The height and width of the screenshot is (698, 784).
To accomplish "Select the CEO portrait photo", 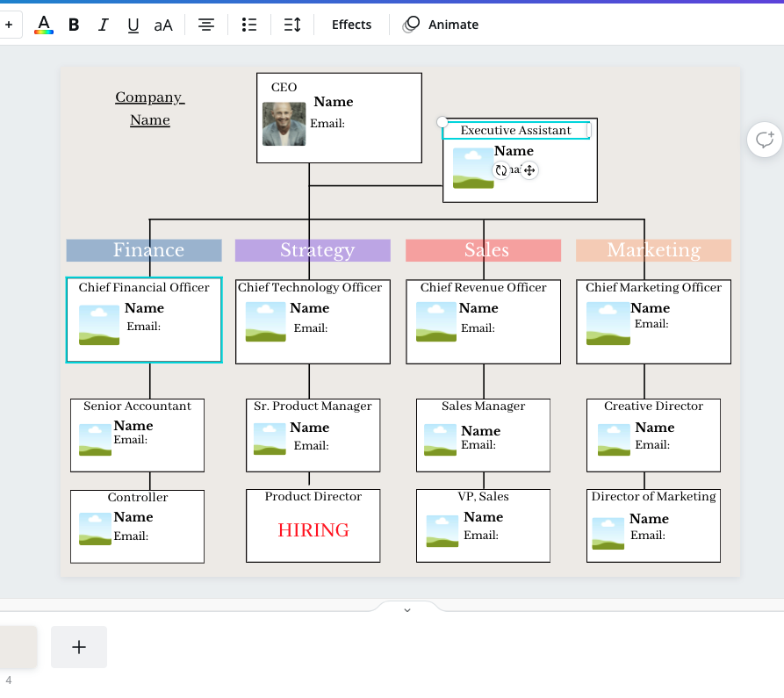I will coord(284,124).
